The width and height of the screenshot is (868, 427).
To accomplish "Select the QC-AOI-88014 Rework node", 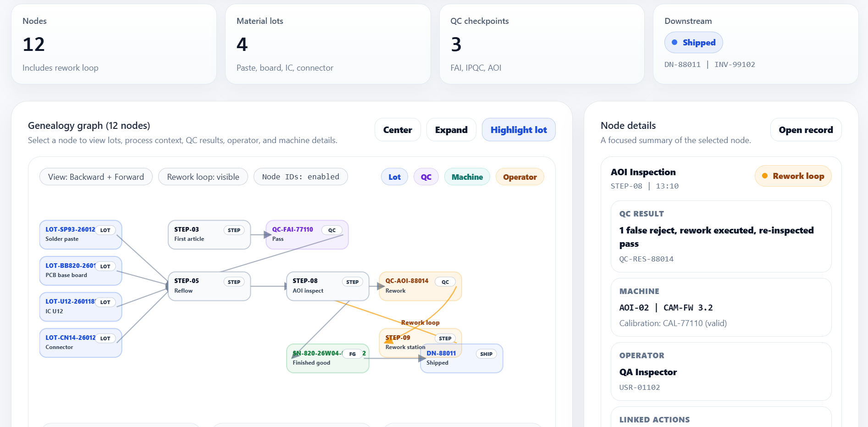I will point(420,286).
